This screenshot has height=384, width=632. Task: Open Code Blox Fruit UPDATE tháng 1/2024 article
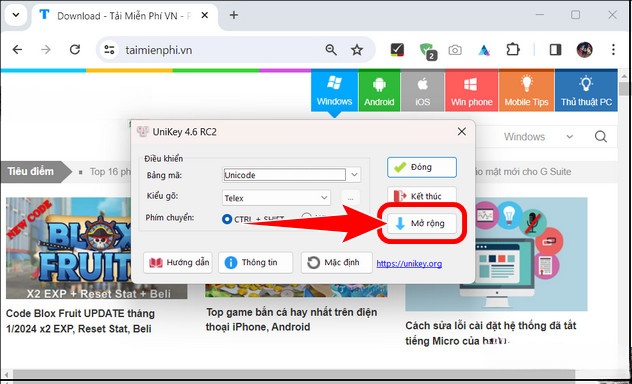coord(80,321)
